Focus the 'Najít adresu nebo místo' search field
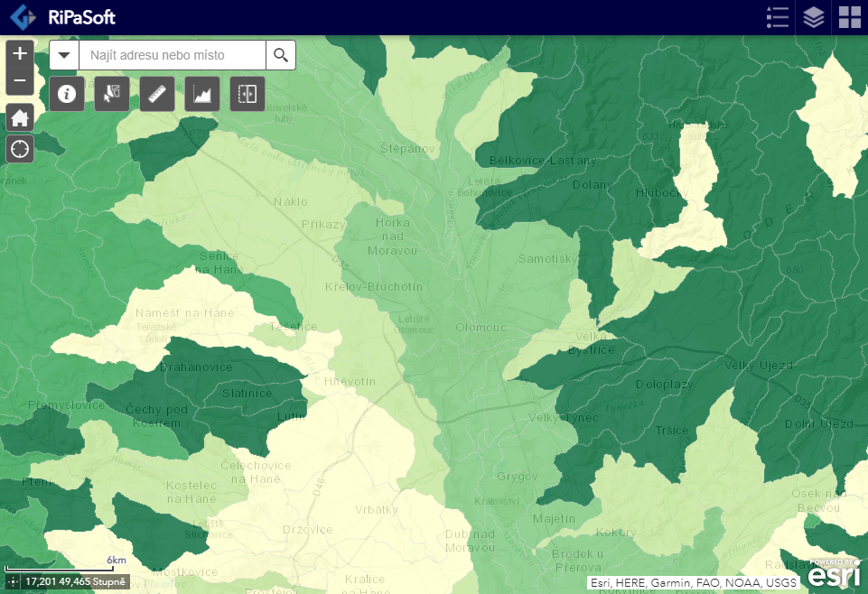The image size is (868, 594). coord(173,55)
